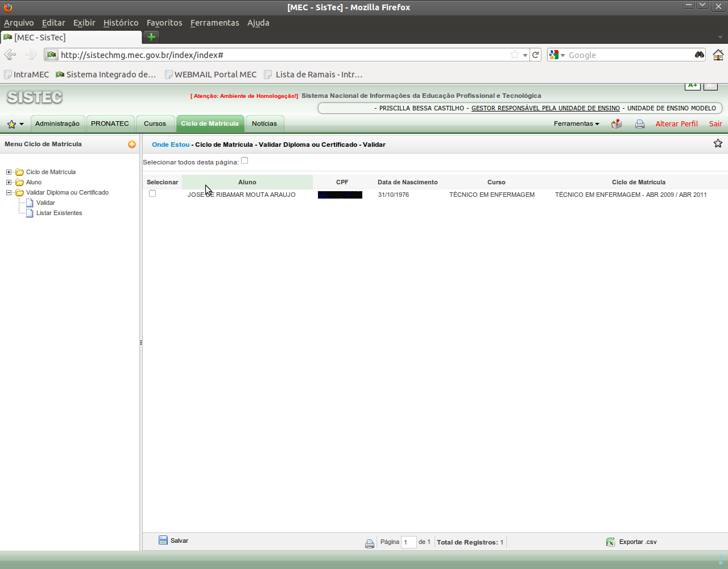Open a new tab with the plus icon
This screenshot has width=728, height=569.
(x=151, y=37)
